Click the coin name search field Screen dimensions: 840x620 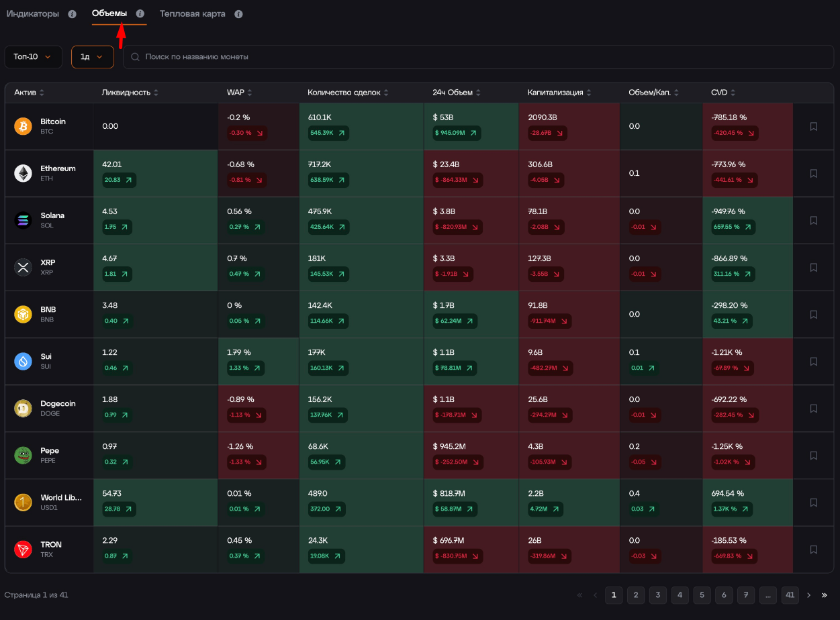coord(479,57)
